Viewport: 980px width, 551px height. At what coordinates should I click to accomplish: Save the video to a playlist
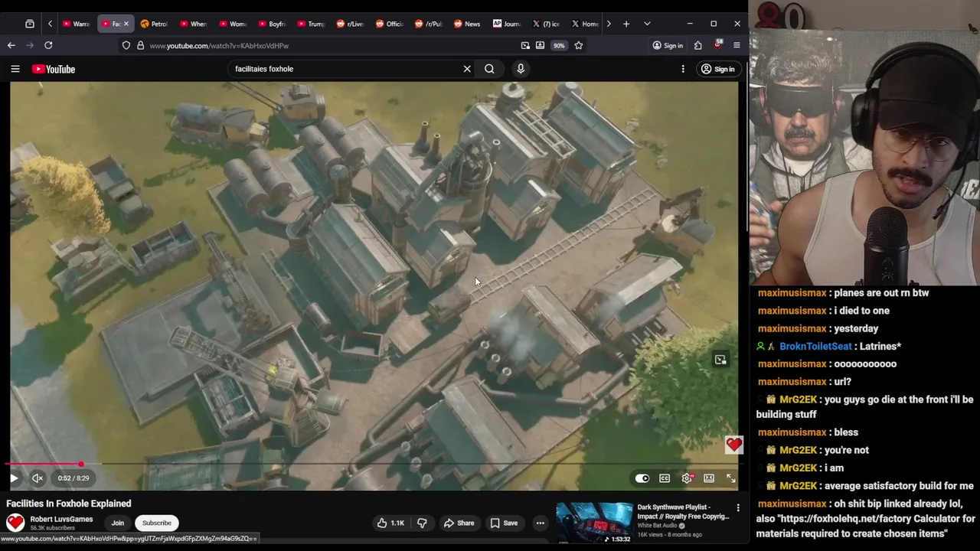click(504, 523)
